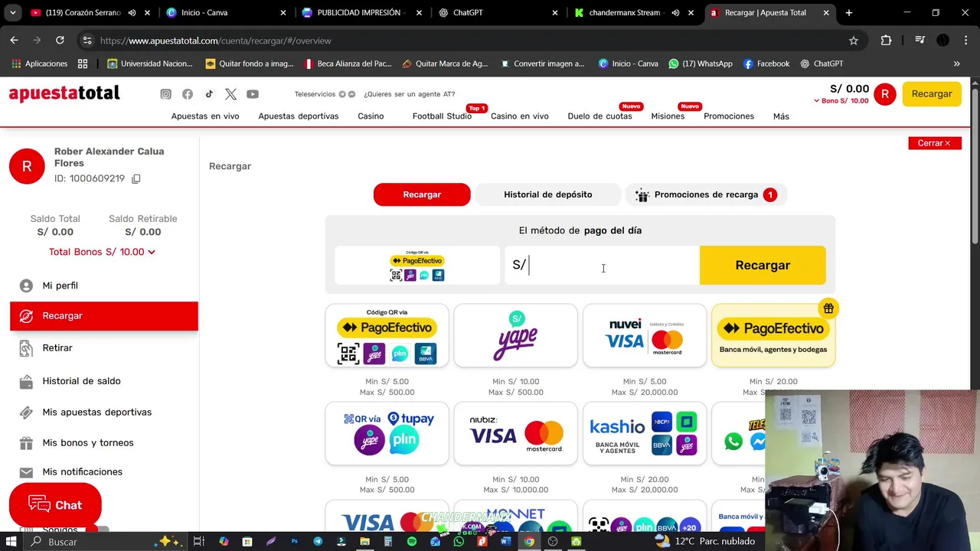
Task: Open Promociones nav item
Action: click(x=729, y=116)
